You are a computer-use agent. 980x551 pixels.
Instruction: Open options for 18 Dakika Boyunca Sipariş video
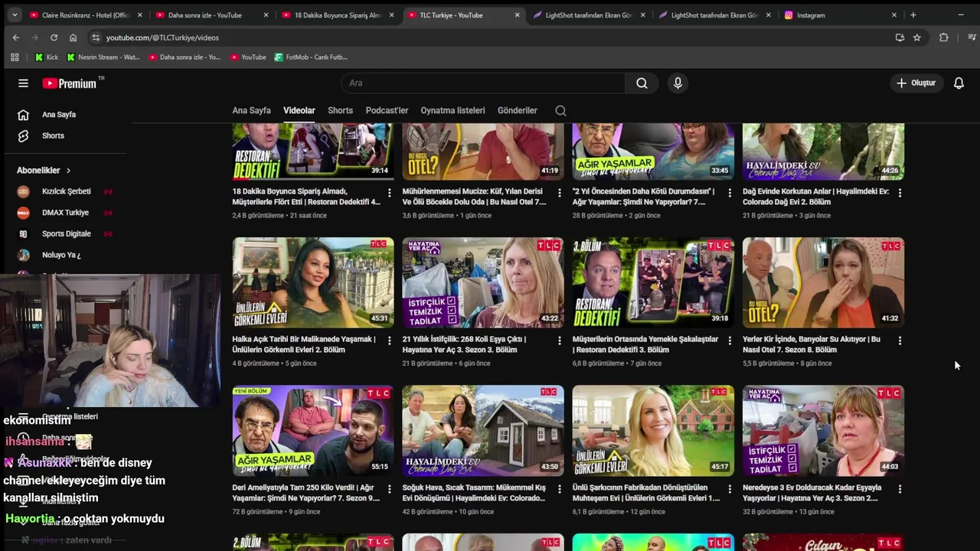[x=389, y=193]
